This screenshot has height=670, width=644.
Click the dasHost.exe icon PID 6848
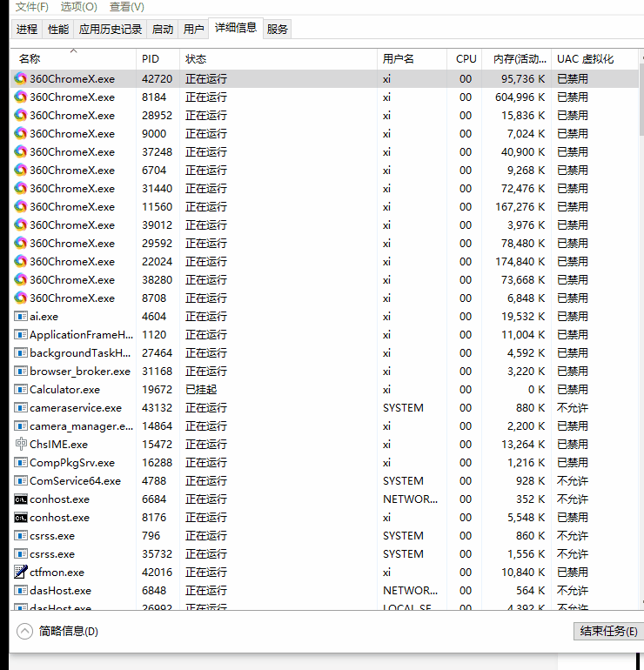21,591
